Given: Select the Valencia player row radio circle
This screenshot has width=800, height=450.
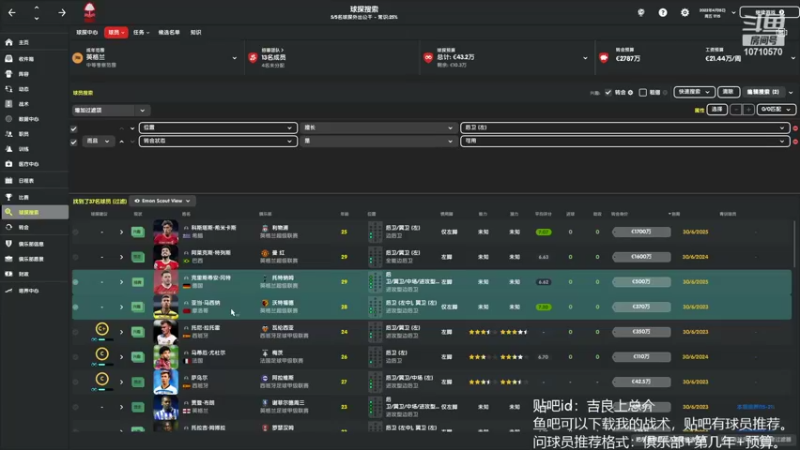Looking at the screenshot, I should pyautogui.click(x=76, y=332).
